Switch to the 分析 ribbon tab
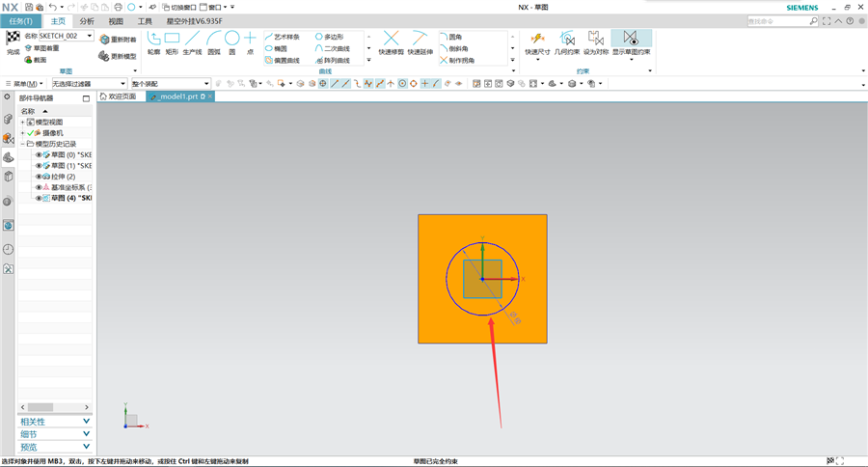868x467 pixels. tap(87, 21)
